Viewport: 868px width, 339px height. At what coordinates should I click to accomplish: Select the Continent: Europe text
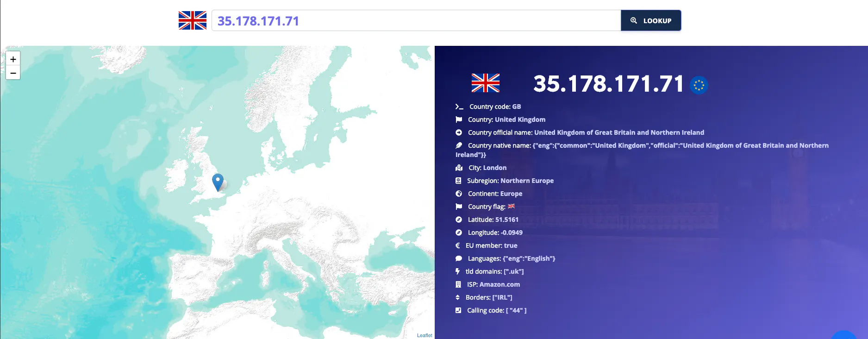495,194
